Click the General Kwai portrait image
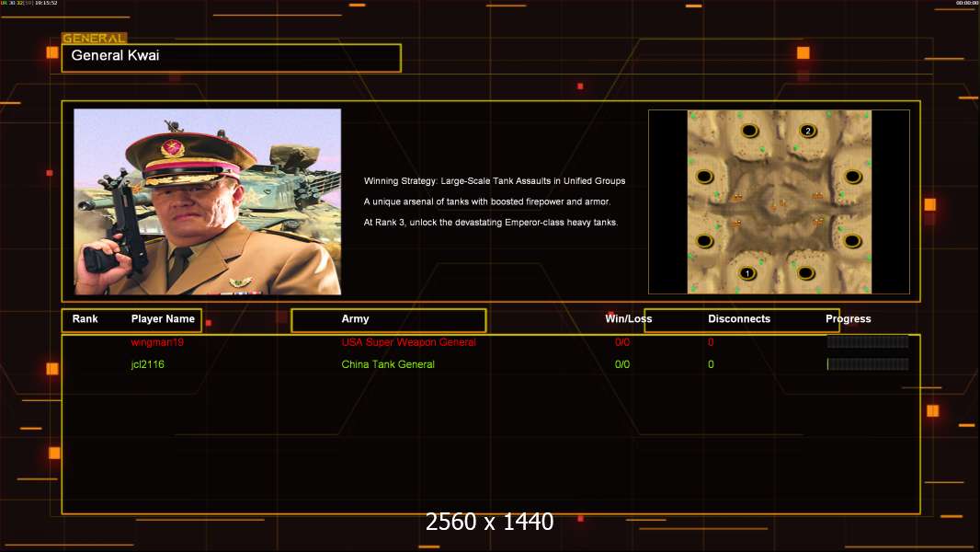The height and width of the screenshot is (552, 980). [208, 201]
